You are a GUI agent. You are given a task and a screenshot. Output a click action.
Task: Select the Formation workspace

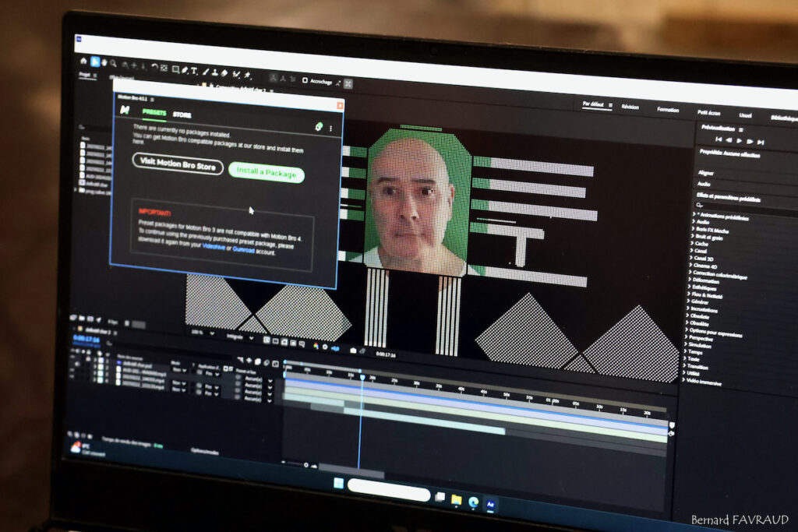[x=668, y=109]
